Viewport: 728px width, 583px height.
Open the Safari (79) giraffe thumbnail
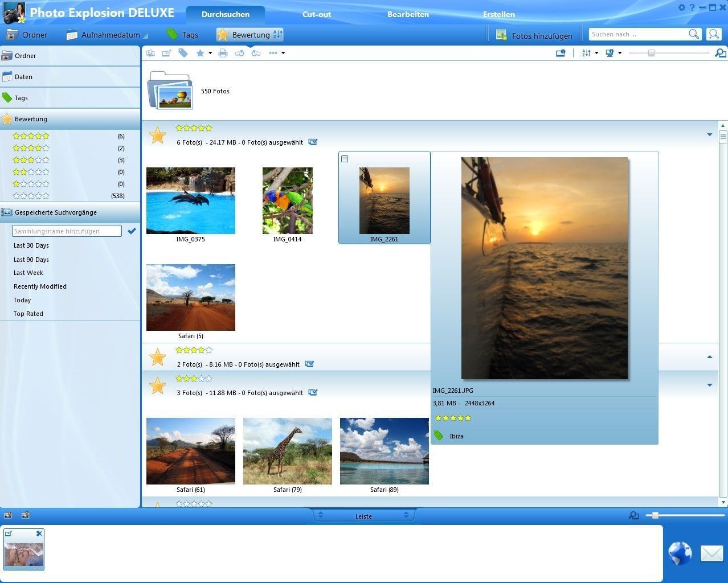pyautogui.click(x=287, y=451)
